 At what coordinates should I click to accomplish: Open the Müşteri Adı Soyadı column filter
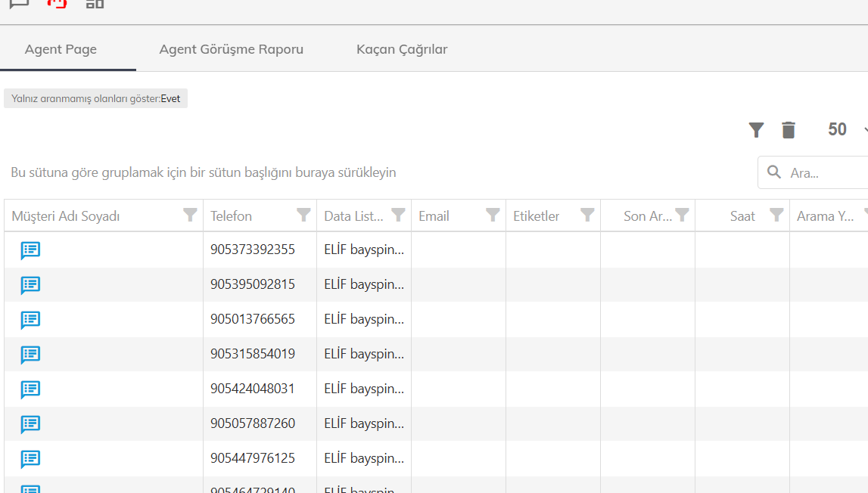coord(190,215)
